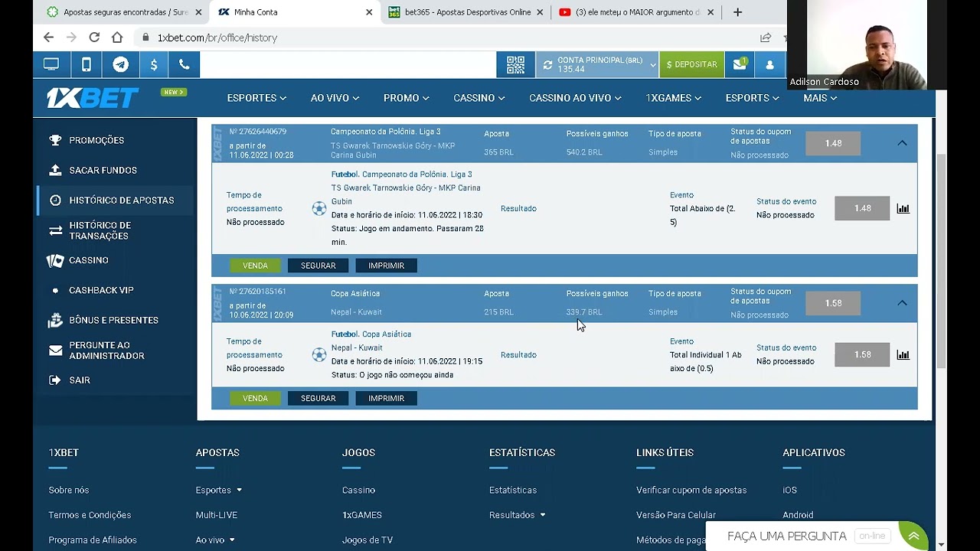Open the user profile icon
The height and width of the screenshot is (551, 980).
click(x=770, y=65)
